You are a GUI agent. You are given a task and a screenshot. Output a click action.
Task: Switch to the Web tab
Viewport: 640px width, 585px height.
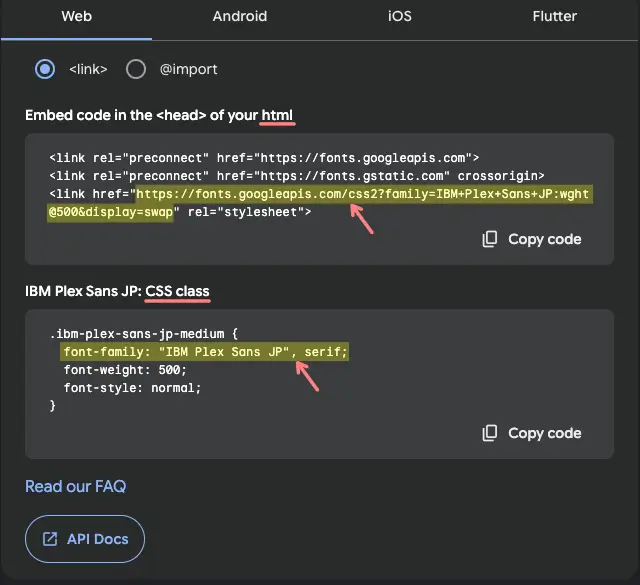click(x=76, y=16)
